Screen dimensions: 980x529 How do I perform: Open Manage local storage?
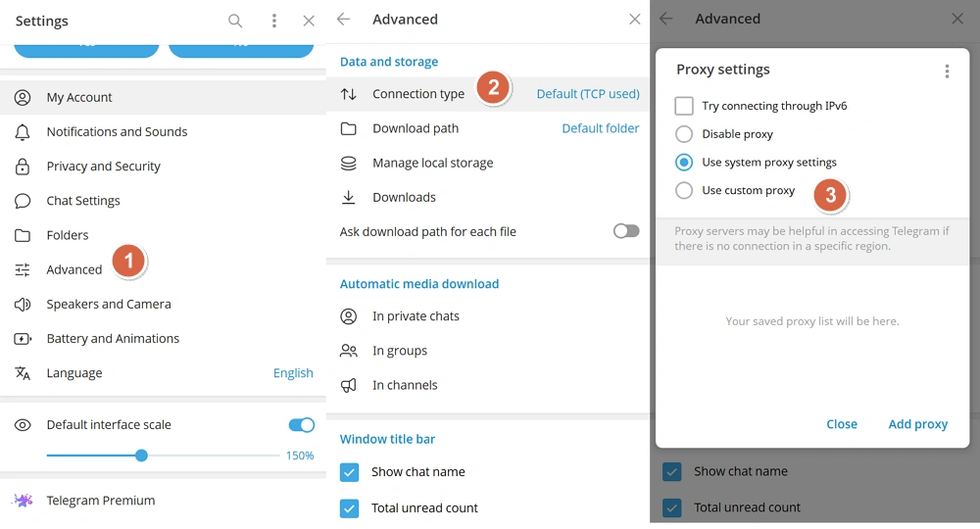[488, 163]
